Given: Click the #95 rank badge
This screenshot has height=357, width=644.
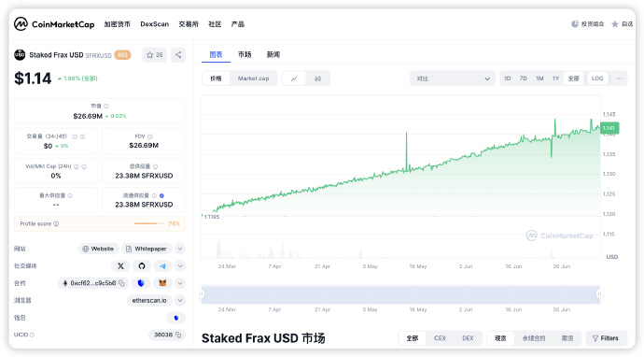Looking at the screenshot, I should (x=122, y=55).
